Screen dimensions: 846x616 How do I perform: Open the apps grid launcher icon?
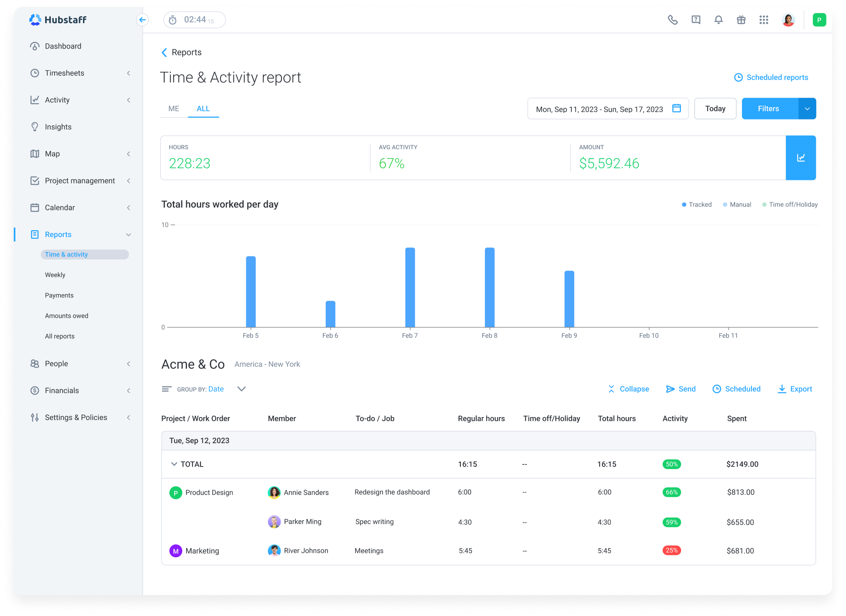pos(764,19)
